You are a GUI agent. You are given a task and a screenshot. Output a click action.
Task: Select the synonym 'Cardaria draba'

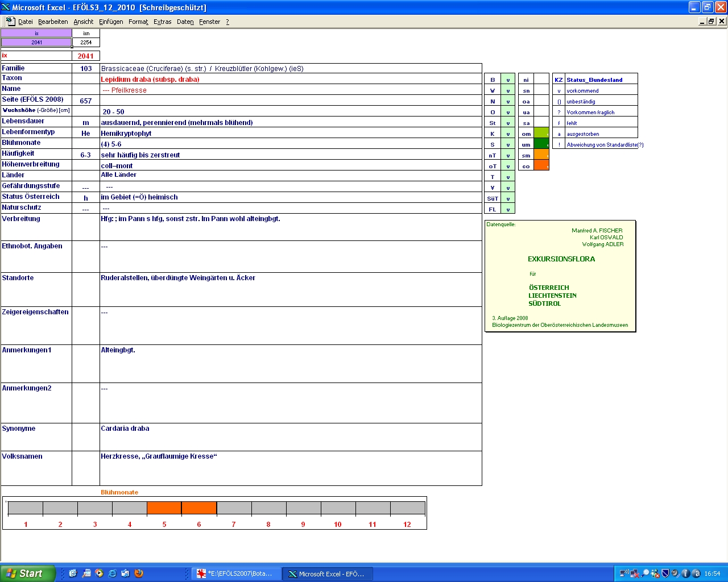coord(125,429)
